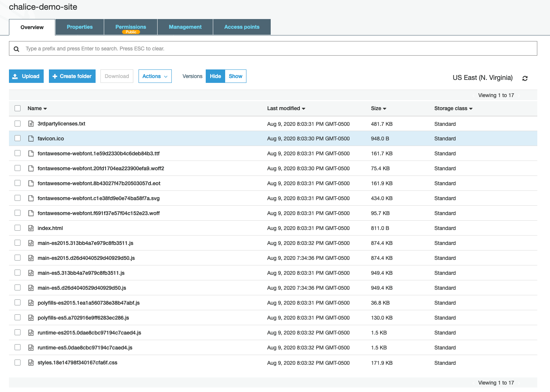Viewport: 550px width, 392px height.
Task: Open styles.18e14798f340167cfa6f.css link
Action: pos(77,363)
